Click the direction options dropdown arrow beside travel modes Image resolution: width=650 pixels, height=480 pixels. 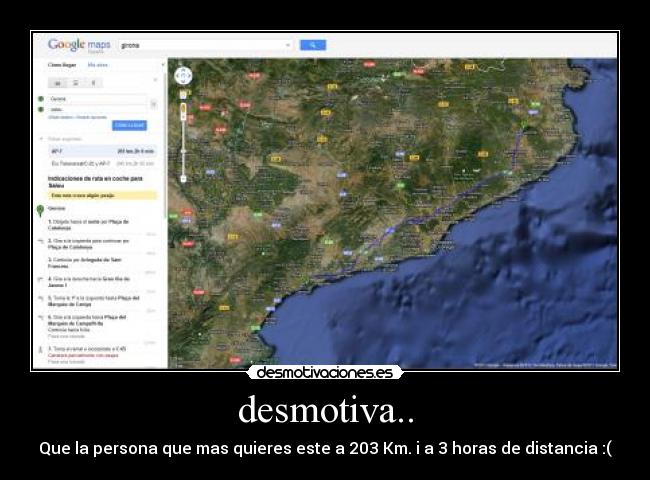click(x=155, y=80)
